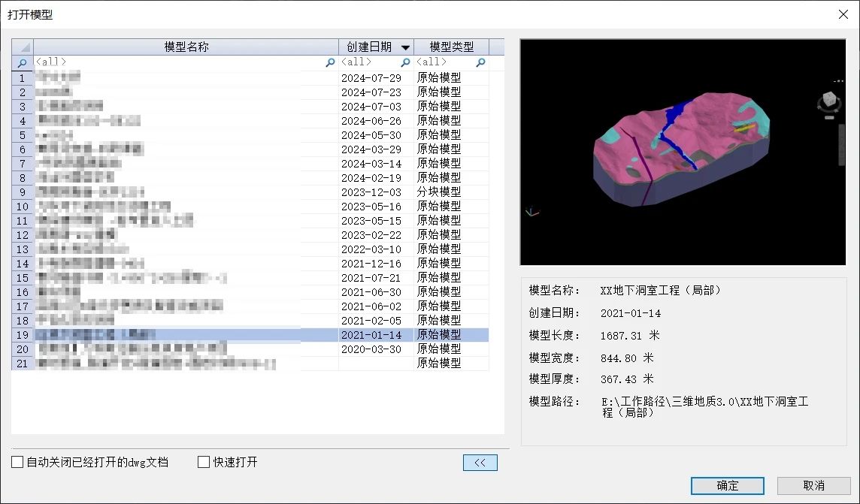This screenshot has height=504, width=860.
Task: Enable 自动关闭已经打开的dwg文档 checkbox
Action: pyautogui.click(x=17, y=463)
